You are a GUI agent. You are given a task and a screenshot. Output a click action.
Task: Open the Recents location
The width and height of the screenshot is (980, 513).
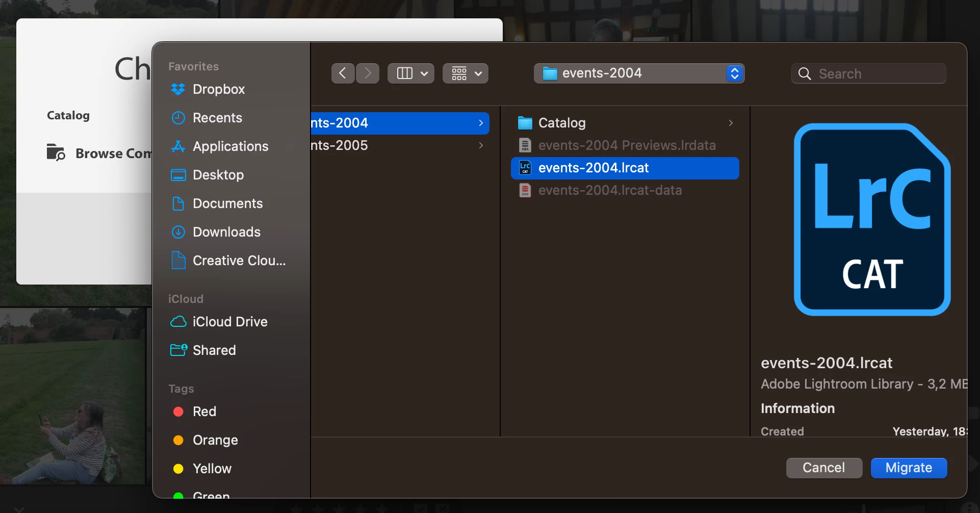click(x=207, y=118)
